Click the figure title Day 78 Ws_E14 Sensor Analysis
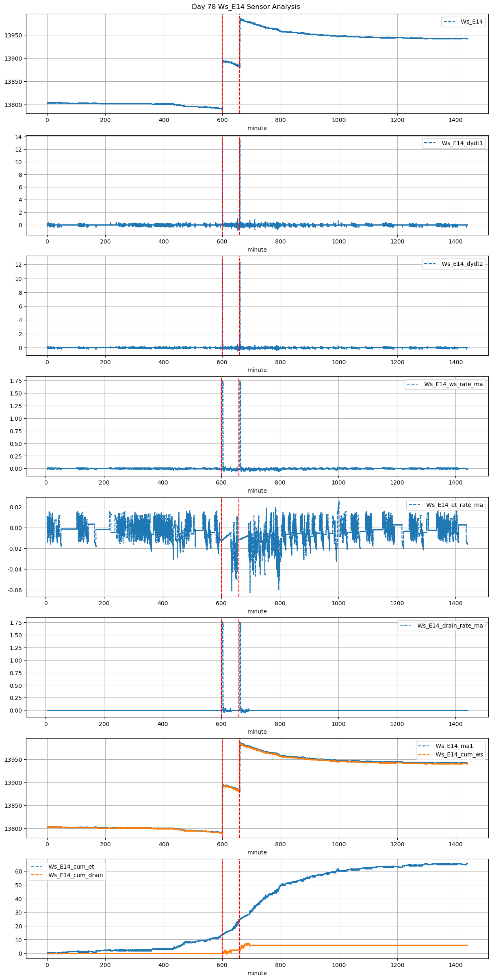Screen dimensions: 492x980 pos(246,7)
